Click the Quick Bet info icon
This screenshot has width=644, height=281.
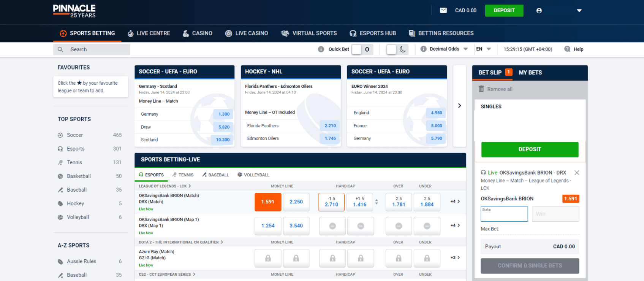click(321, 49)
